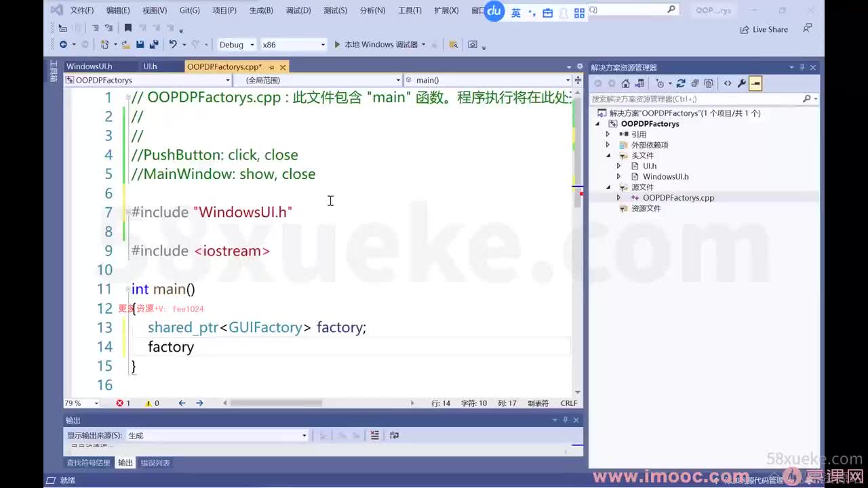Toggle auto-hide pin on Output panel
Image resolution: width=868 pixels, height=488 pixels.
566,420
